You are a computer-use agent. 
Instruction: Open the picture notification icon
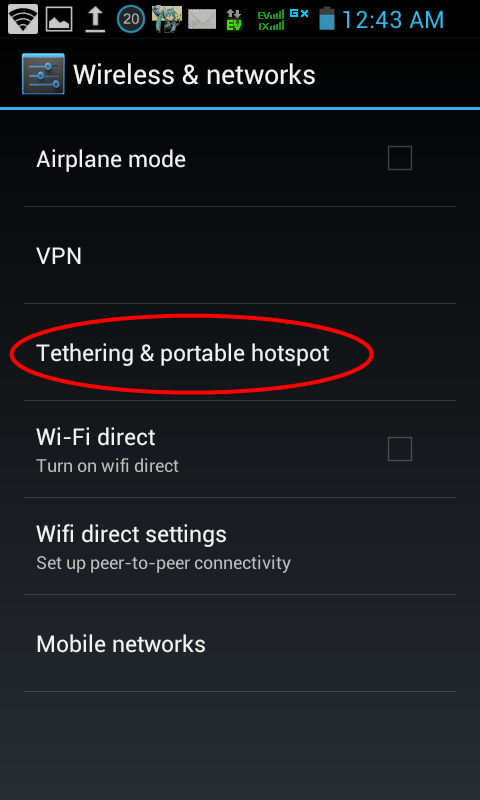59,19
